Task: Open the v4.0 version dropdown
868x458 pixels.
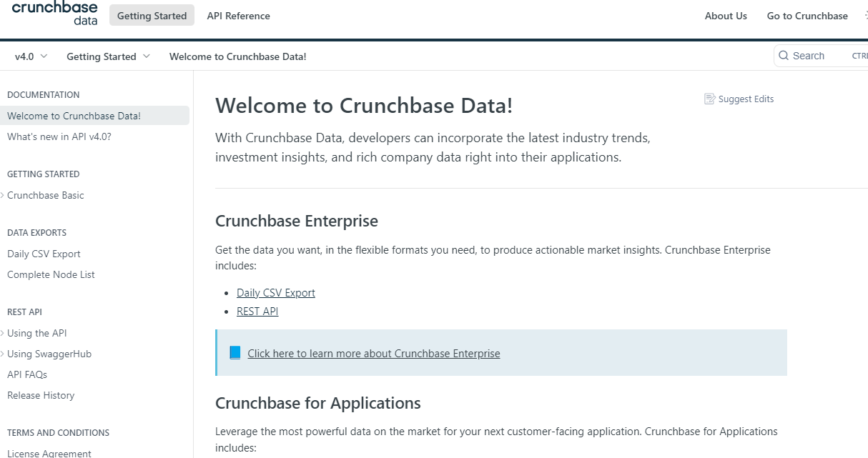Action: click(31, 56)
